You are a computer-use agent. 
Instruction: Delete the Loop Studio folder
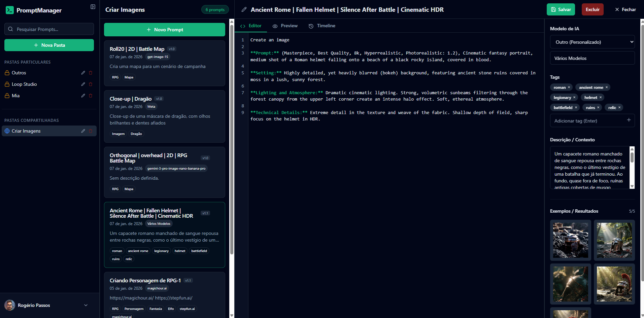(x=90, y=84)
